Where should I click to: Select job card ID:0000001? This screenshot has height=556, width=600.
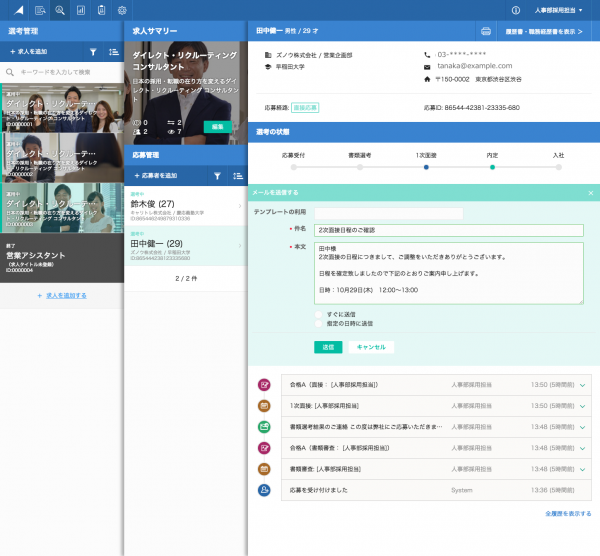tap(62, 108)
